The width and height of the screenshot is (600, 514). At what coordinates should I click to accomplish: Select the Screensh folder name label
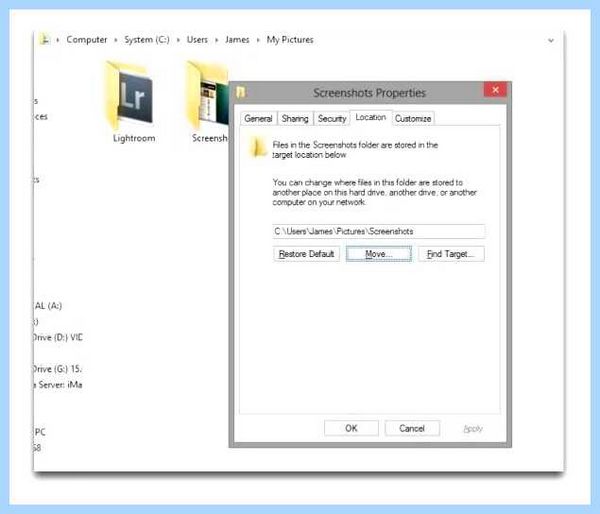(x=210, y=138)
